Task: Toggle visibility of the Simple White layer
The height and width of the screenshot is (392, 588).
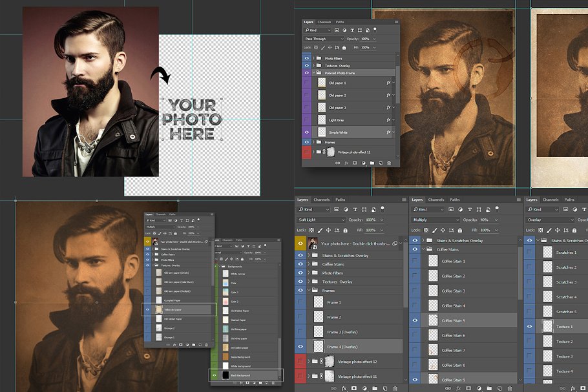Action: [307, 132]
